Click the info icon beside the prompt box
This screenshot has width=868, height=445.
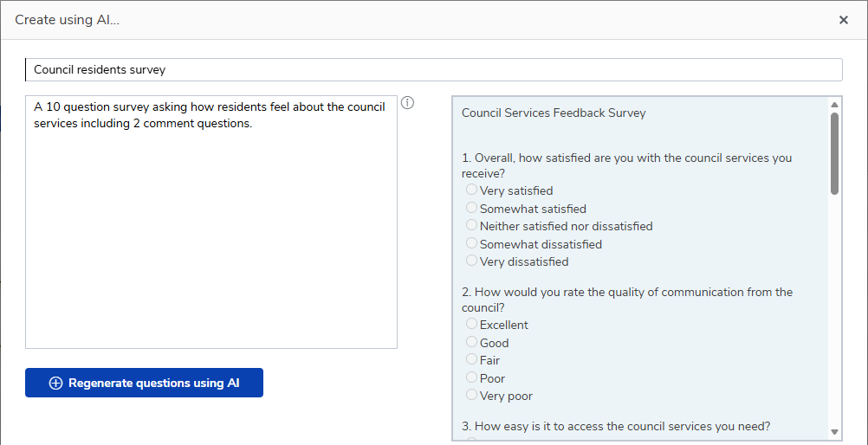click(x=407, y=103)
